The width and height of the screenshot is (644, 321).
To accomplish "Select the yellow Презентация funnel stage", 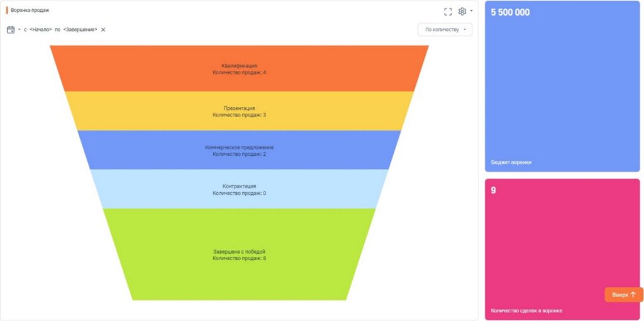I will point(239,111).
